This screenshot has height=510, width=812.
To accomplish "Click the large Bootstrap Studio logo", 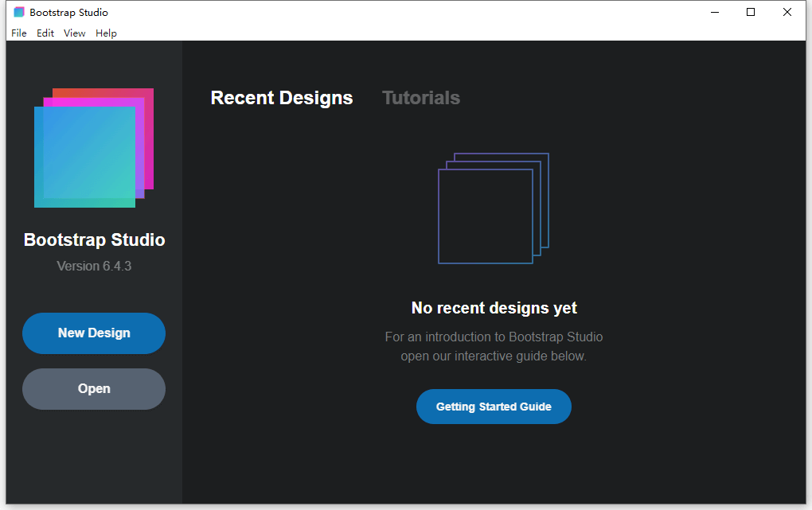I will click(x=94, y=148).
